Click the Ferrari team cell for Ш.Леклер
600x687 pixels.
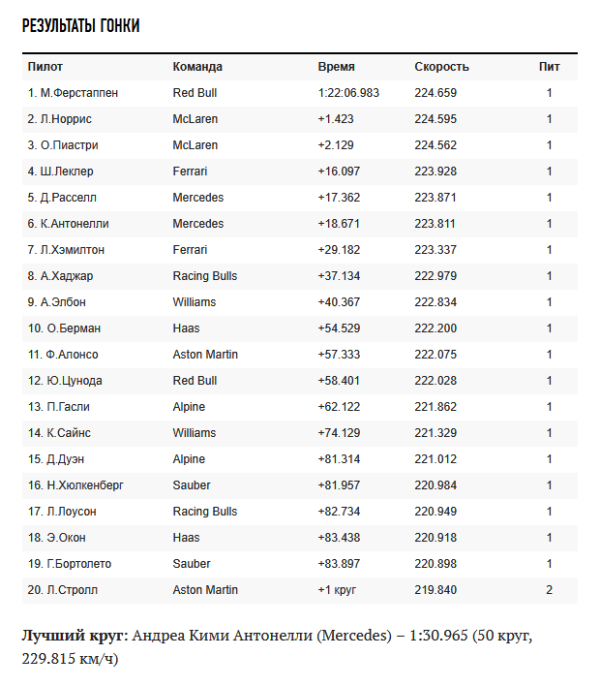pos(190,171)
